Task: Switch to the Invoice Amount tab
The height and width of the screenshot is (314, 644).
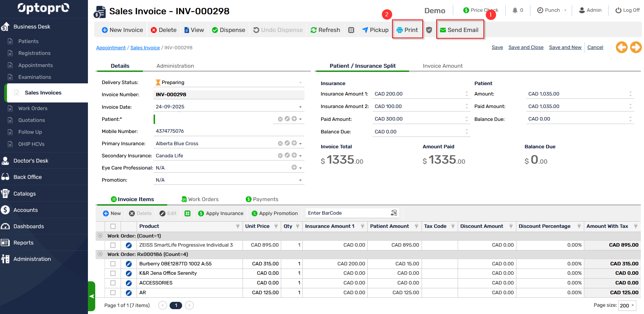Action: pyautogui.click(x=442, y=66)
